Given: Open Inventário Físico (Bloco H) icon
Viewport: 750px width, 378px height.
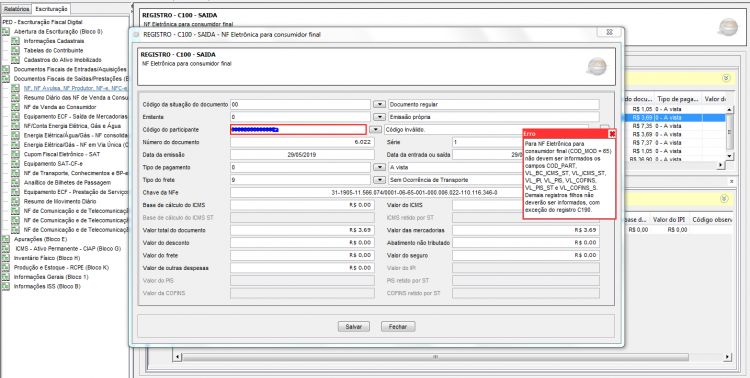Looking at the screenshot, I should coord(5,258).
